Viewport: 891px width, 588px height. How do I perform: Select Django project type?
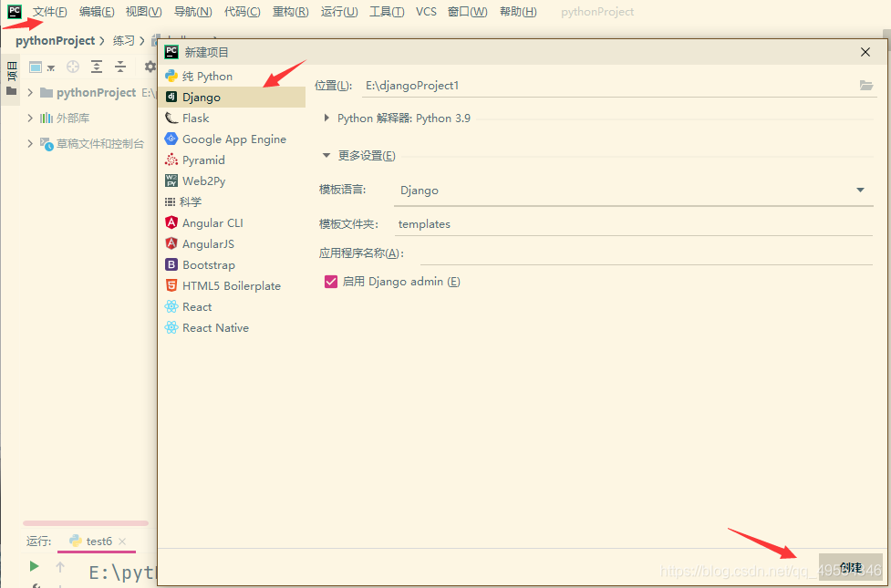tap(232, 98)
